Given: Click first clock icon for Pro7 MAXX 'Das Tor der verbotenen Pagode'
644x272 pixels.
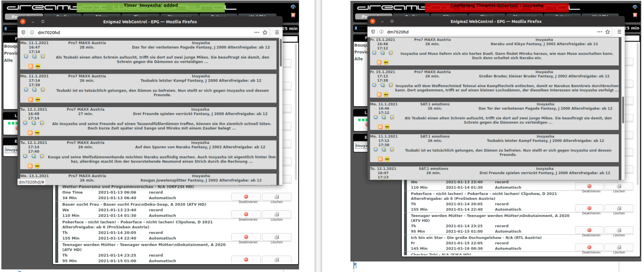Looking at the screenshot, I should click(26, 57).
